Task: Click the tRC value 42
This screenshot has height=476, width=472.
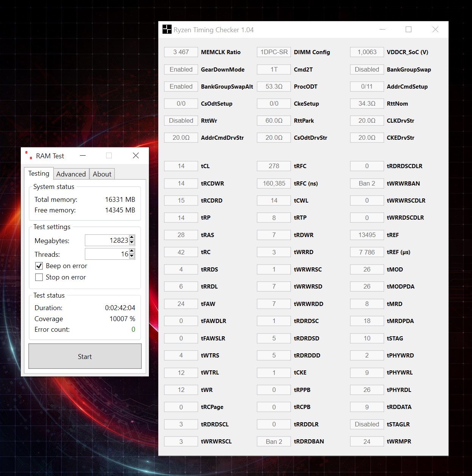Action: click(x=181, y=252)
